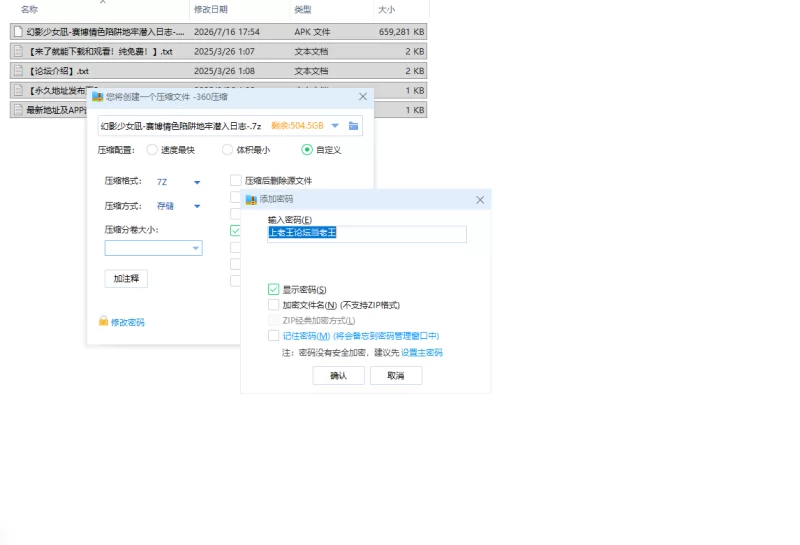This screenshot has height=545, width=800.
Task: Confirm the password with 确认
Action: coord(338,376)
